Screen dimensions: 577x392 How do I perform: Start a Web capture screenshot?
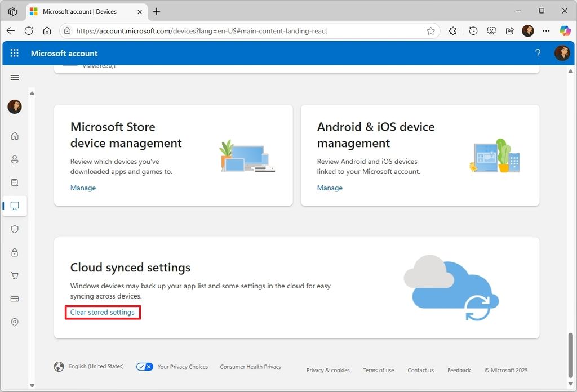[x=491, y=31]
